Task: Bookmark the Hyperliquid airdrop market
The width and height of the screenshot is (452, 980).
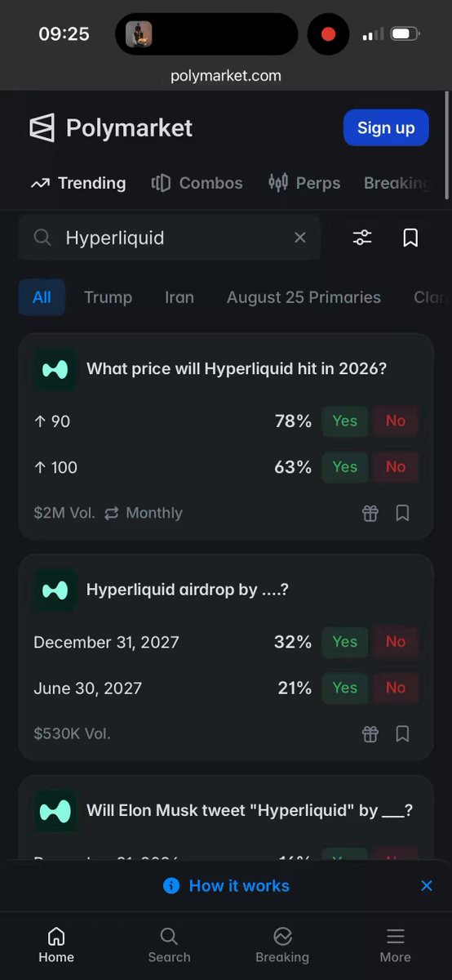Action: 402,733
